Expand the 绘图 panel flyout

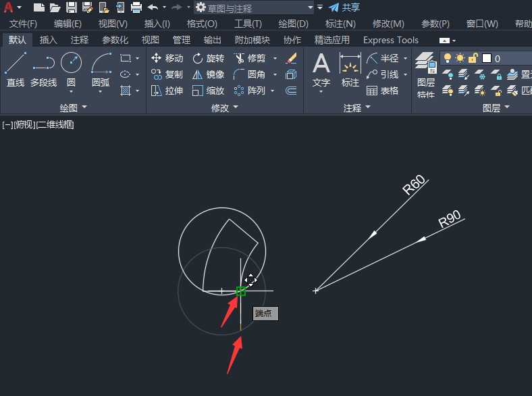74,108
